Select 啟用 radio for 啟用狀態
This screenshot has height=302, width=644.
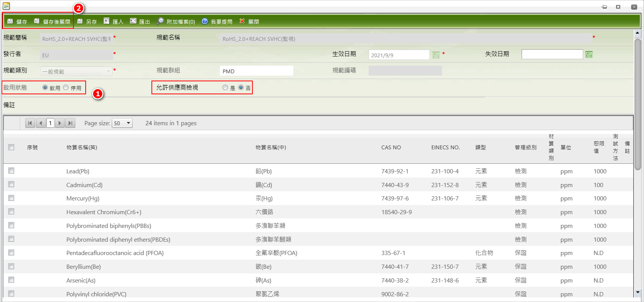(45, 87)
